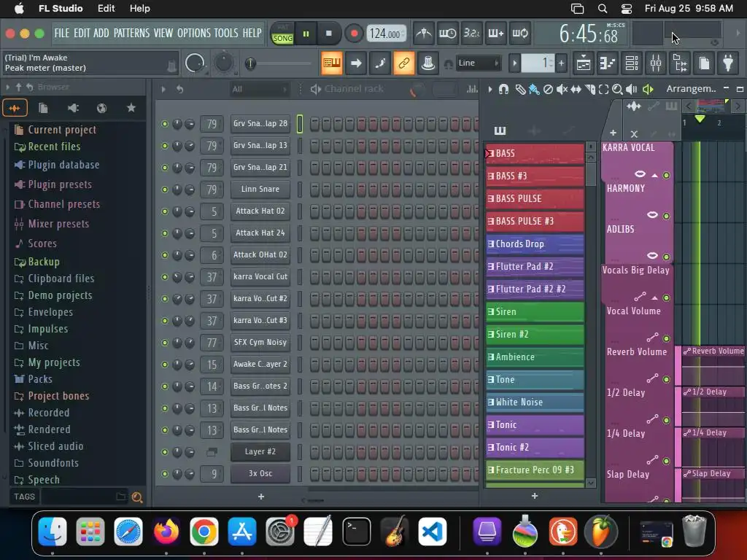This screenshot has height=560, width=747.
Task: Mute the Attack Hat 02 channel
Action: pyautogui.click(x=165, y=211)
